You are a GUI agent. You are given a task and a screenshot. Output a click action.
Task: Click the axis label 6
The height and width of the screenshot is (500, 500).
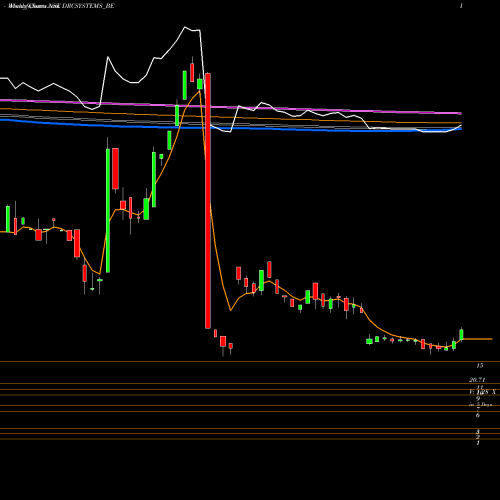(x=478, y=415)
